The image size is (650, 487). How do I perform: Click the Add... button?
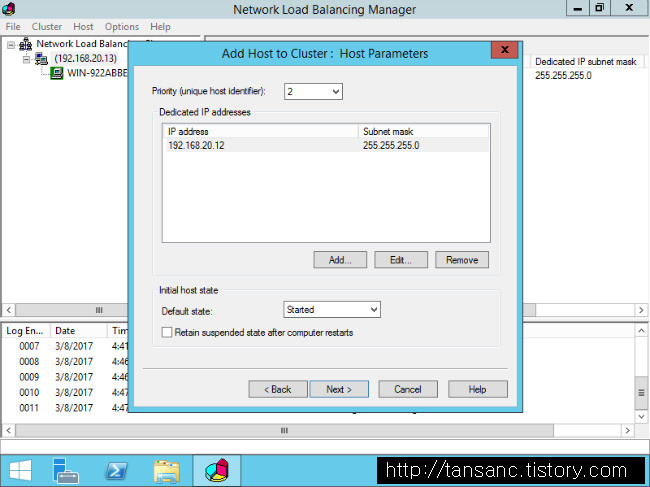(x=340, y=260)
